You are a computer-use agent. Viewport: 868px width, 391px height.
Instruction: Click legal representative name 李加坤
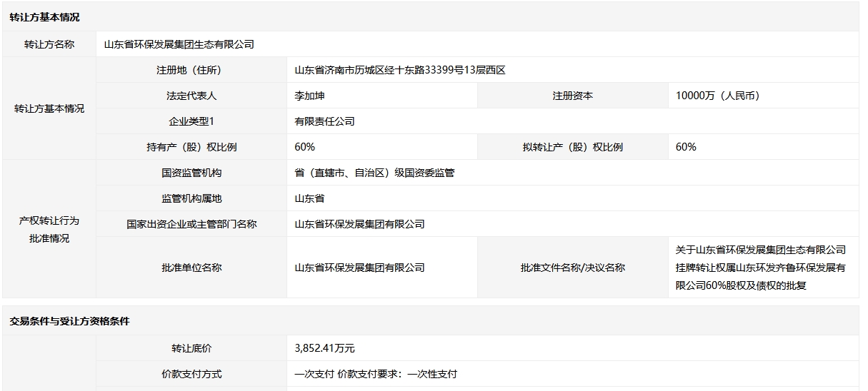(309, 96)
